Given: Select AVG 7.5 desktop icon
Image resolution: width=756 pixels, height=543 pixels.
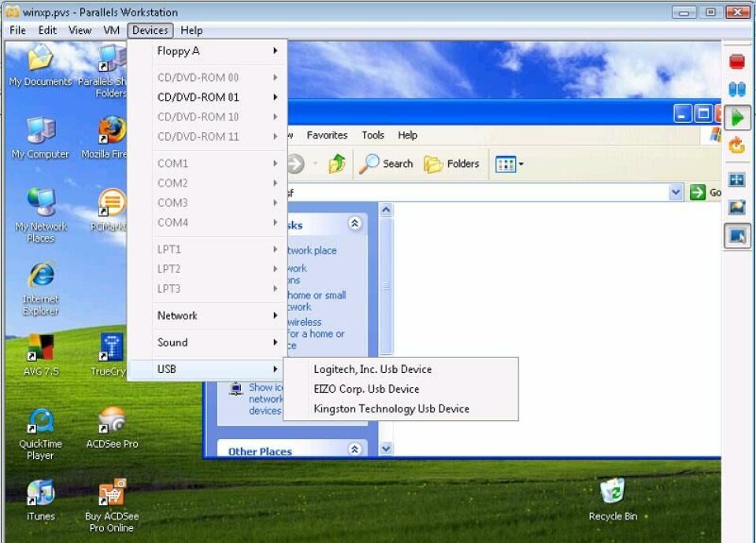Looking at the screenshot, I should 40,355.
